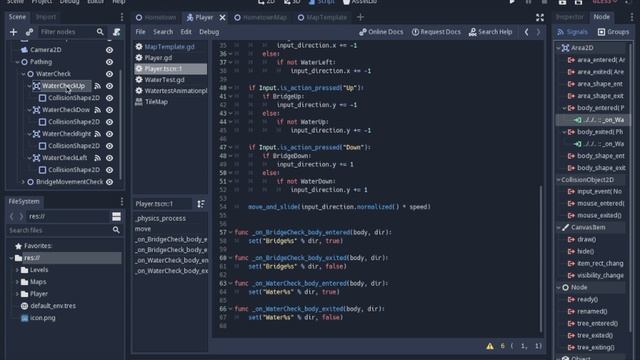Open the script editor Search menu
The width and height of the screenshot is (640, 360).
[x=163, y=32]
